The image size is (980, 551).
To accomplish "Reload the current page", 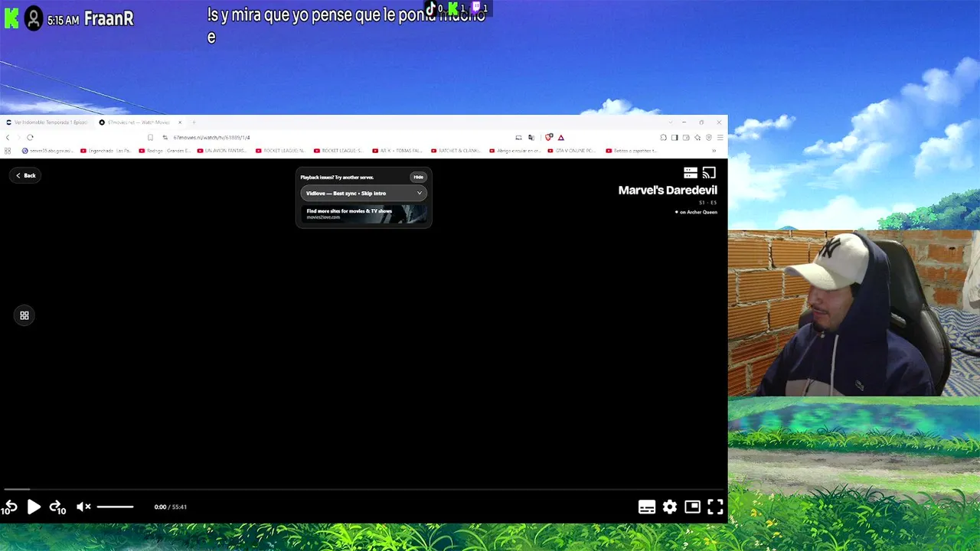I will [30, 138].
